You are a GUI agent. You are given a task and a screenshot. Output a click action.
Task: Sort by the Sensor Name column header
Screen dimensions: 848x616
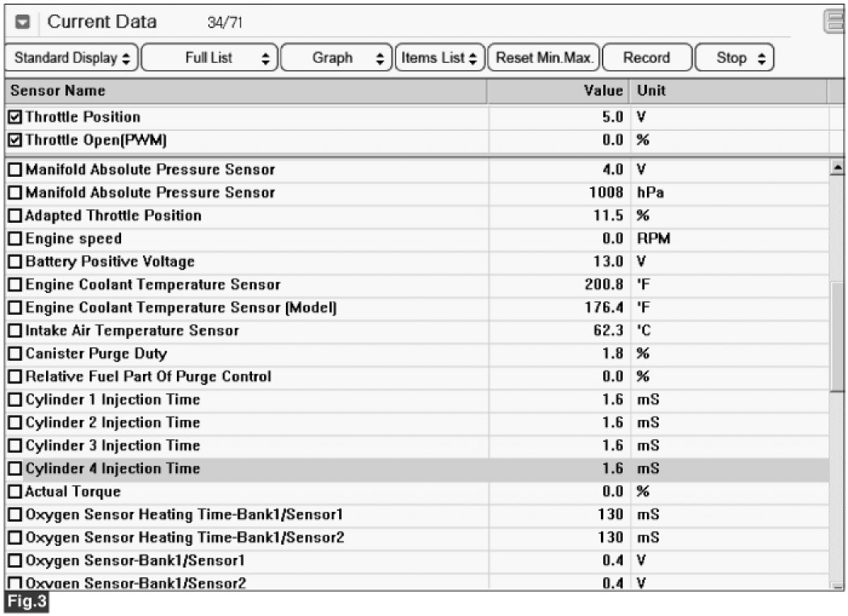pos(242,91)
